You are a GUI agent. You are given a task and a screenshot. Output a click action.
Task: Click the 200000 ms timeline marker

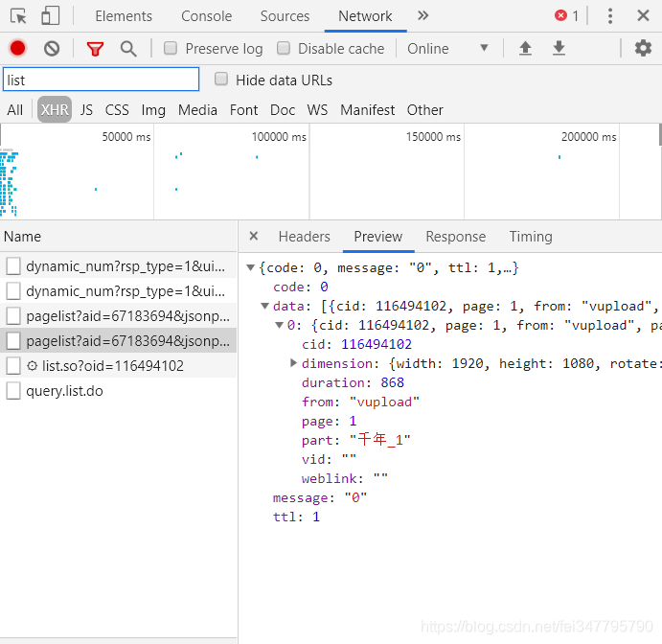pyautogui.click(x=588, y=137)
